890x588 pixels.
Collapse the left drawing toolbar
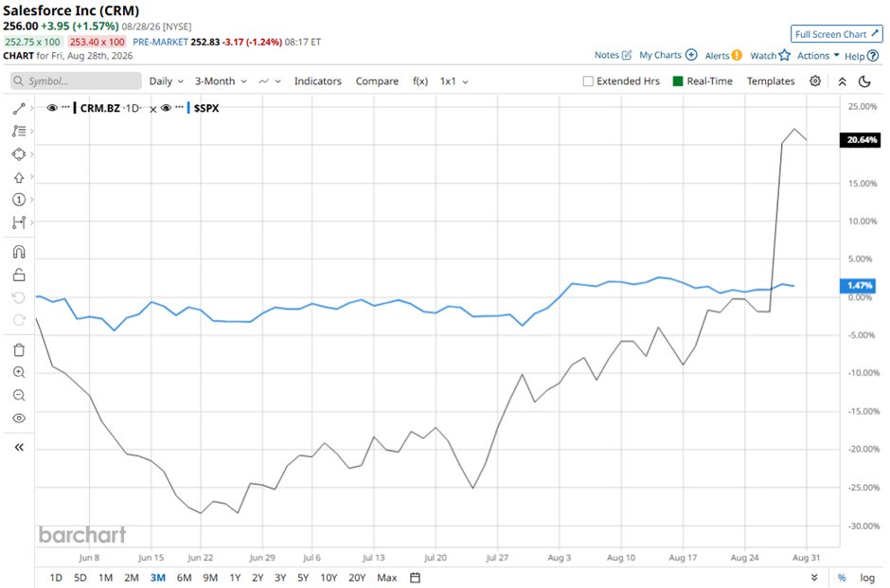[x=19, y=447]
